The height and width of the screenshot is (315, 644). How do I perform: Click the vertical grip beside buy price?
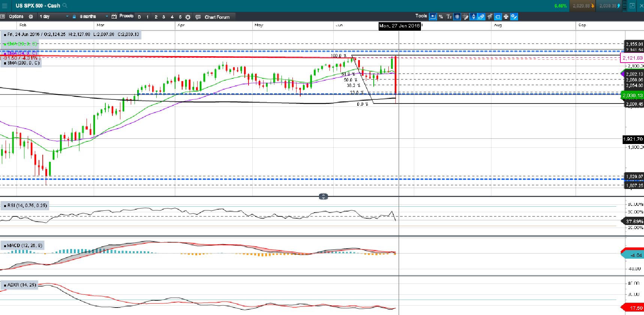[x=625, y=6]
